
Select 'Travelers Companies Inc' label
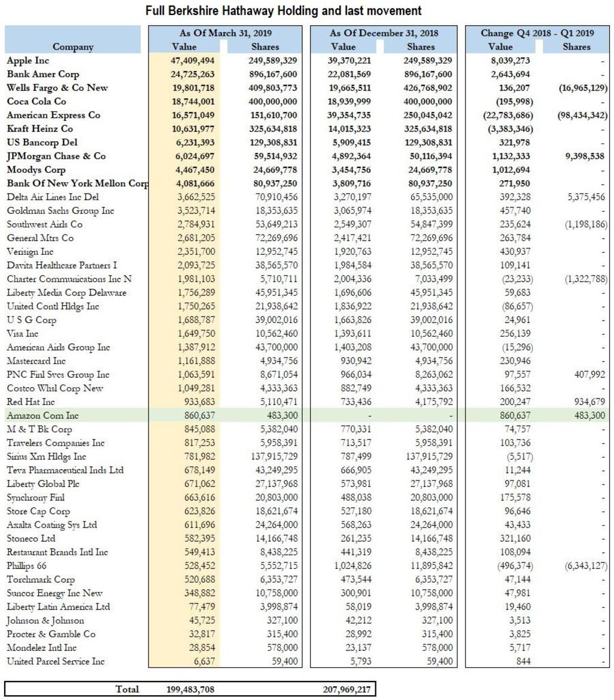[56, 443]
